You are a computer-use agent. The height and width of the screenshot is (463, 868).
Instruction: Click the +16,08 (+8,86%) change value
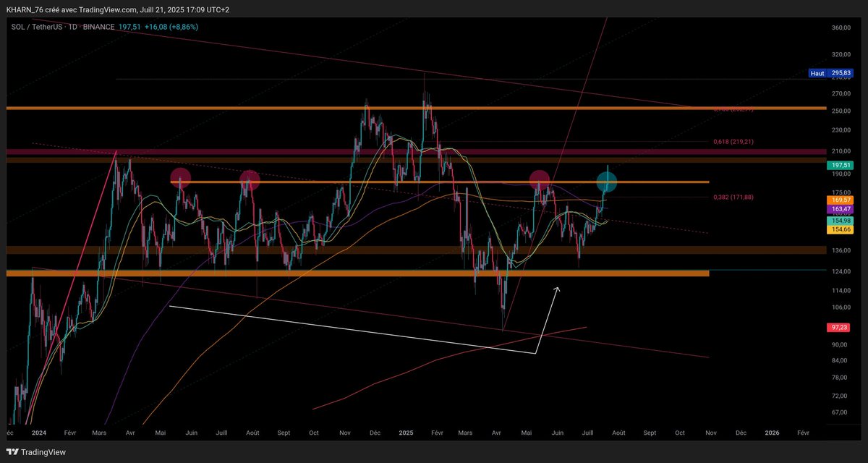point(171,27)
